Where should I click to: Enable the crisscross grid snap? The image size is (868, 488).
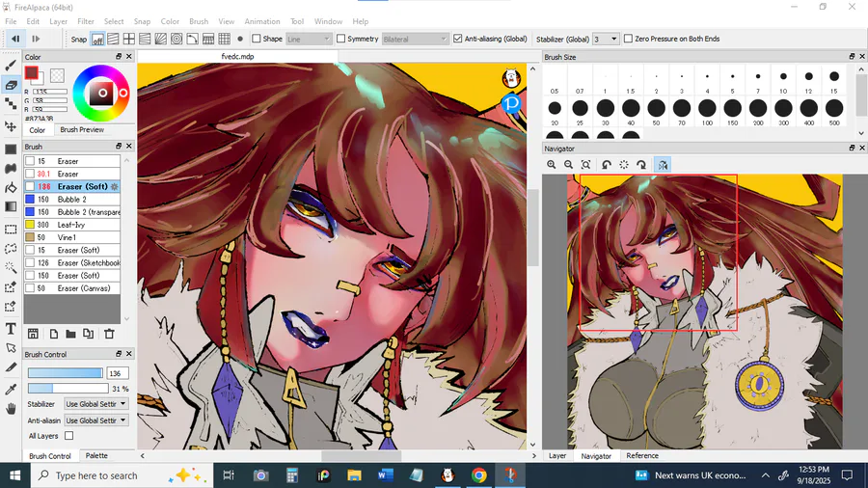tap(129, 39)
